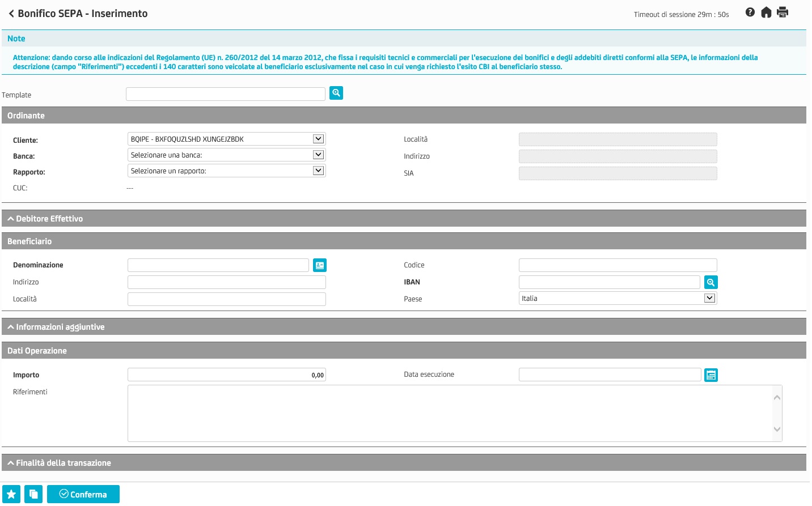Open beneficiary address book next to Denominazione
Screen dimensions: 812x506
[320, 265]
